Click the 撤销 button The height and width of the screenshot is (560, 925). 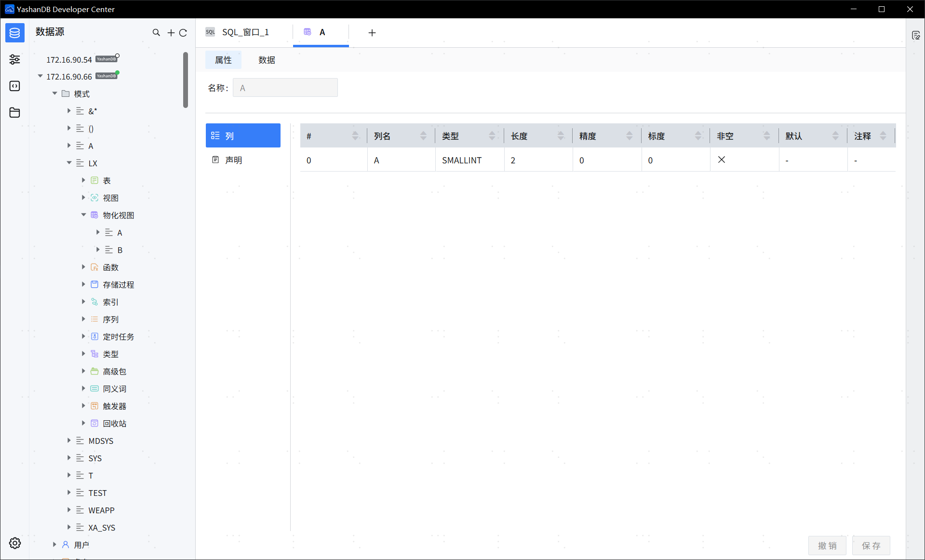pyautogui.click(x=827, y=546)
